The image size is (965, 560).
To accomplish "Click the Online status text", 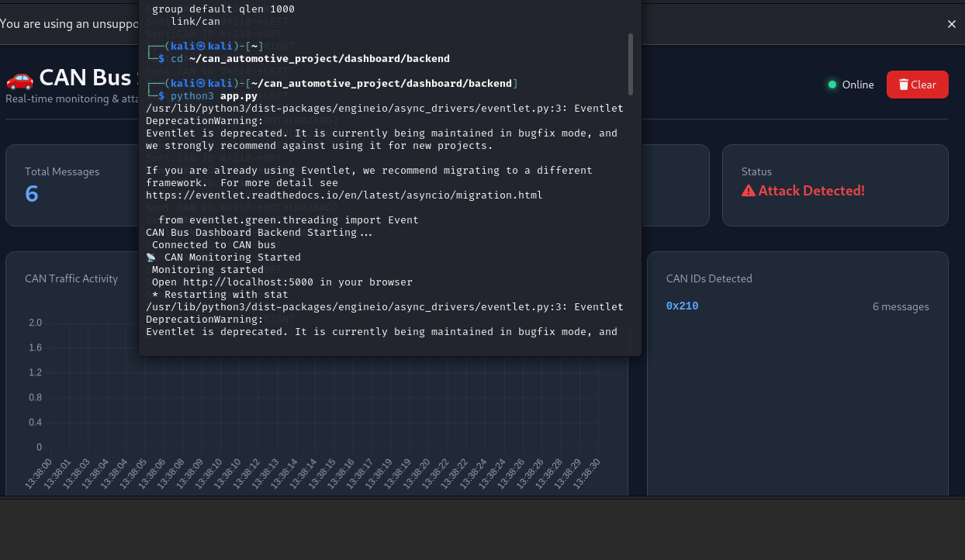I will click(858, 85).
